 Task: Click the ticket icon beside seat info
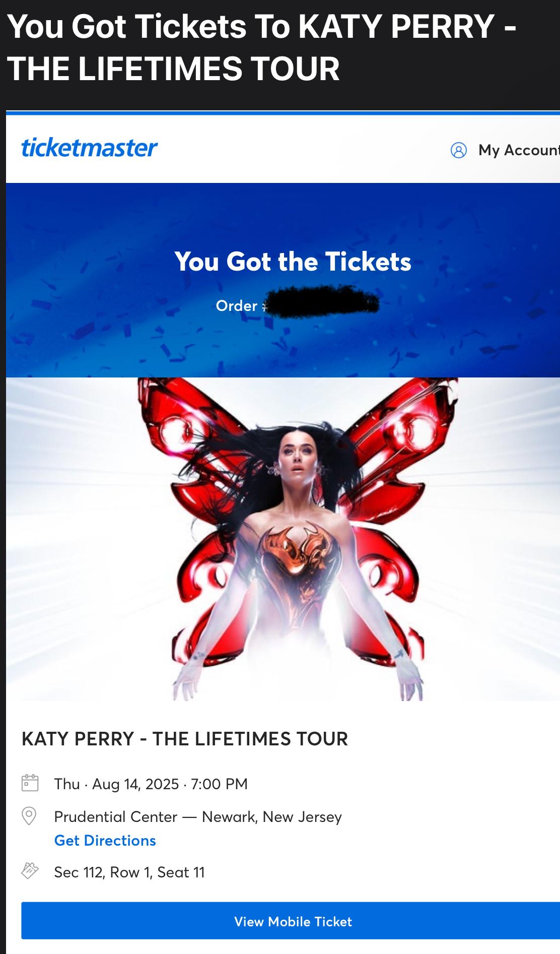(x=30, y=871)
